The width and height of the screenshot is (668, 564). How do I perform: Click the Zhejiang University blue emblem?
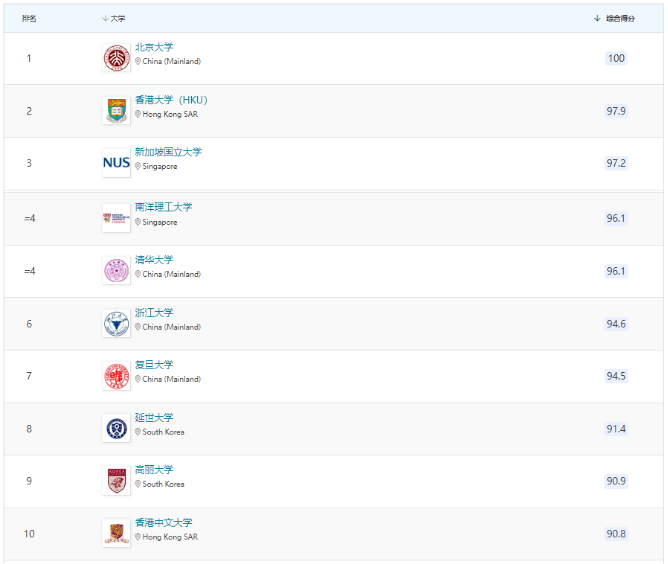[x=116, y=324]
